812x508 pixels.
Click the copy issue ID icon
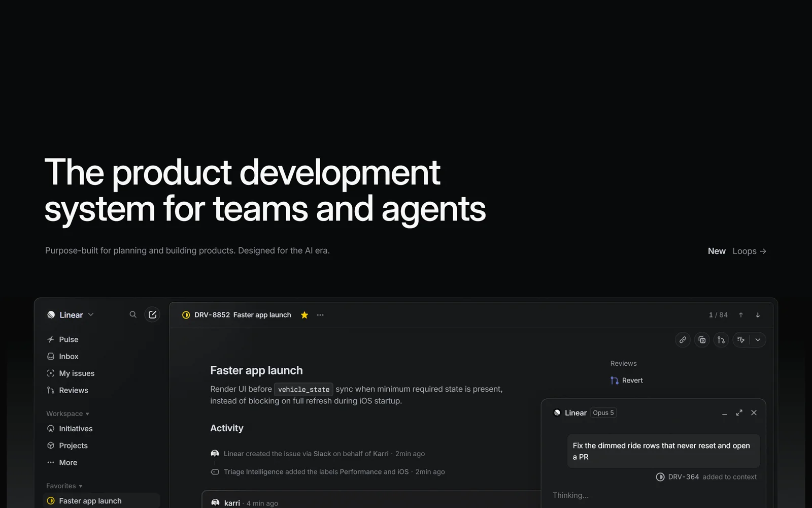(702, 340)
